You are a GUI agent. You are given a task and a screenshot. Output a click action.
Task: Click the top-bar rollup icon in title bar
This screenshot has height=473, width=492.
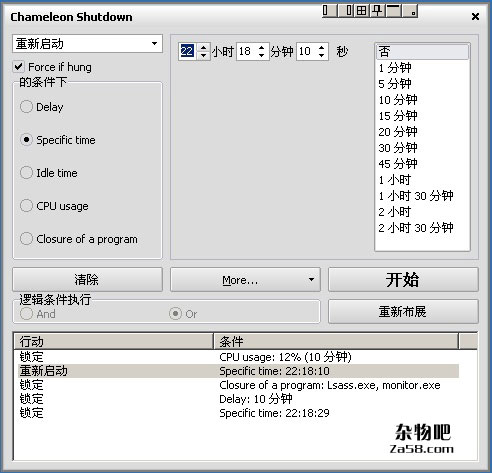pyautogui.click(x=394, y=11)
